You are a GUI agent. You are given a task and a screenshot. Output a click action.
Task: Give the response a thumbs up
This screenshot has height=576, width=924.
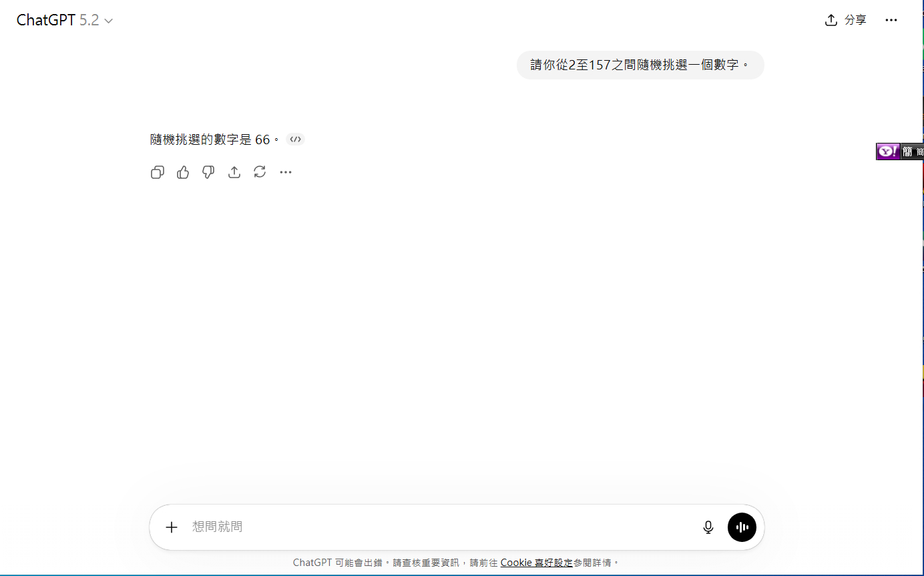[183, 173]
